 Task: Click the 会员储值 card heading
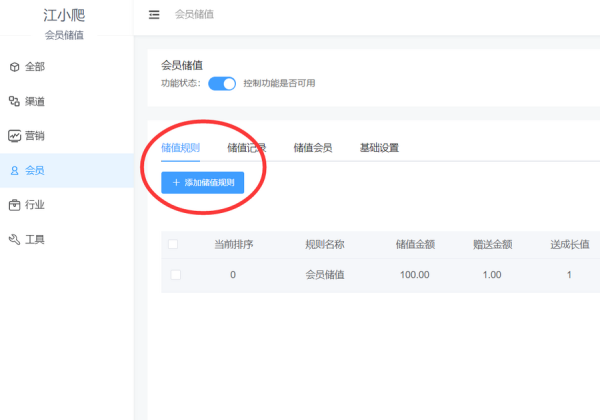click(x=182, y=65)
